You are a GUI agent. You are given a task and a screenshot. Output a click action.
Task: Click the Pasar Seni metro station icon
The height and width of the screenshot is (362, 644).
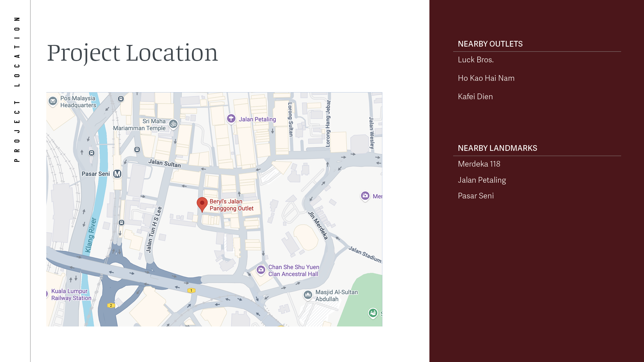coord(117,174)
